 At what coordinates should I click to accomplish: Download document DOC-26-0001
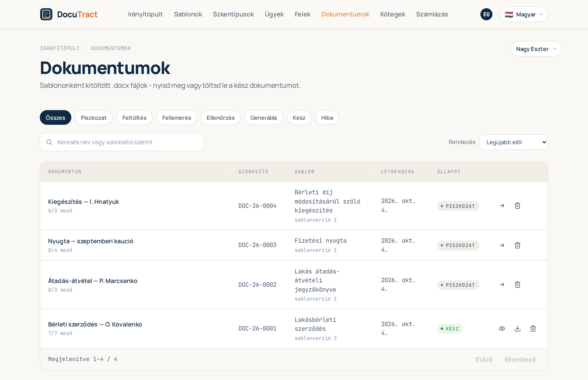[517, 328]
